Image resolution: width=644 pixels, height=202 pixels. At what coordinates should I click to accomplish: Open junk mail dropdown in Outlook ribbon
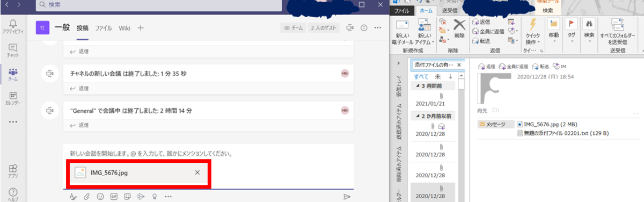click(443, 40)
